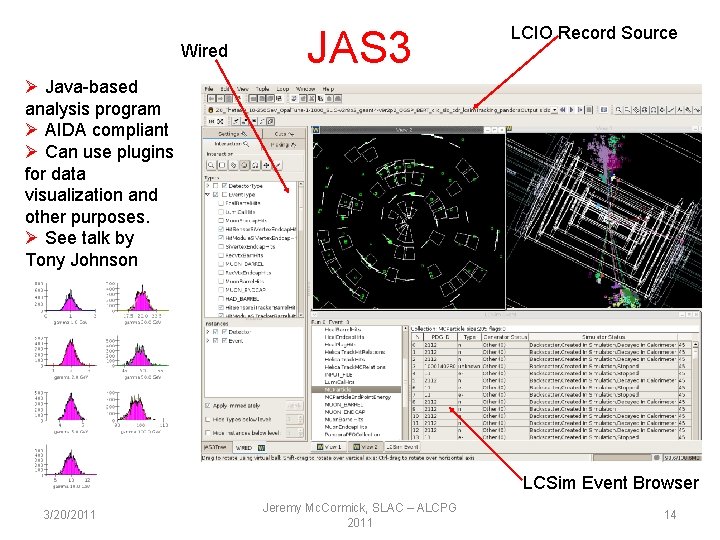Check the MUON_ENDCAP checkbox in Types tree
The image size is (720, 540).
[x=221, y=290]
